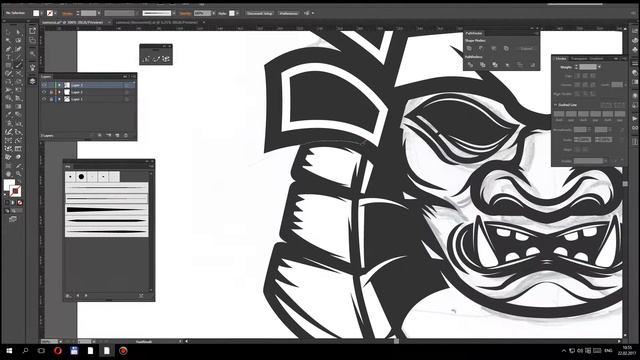Click the Document Setup button
Image resolution: width=640 pixels, height=360 pixels.
pyautogui.click(x=260, y=13)
